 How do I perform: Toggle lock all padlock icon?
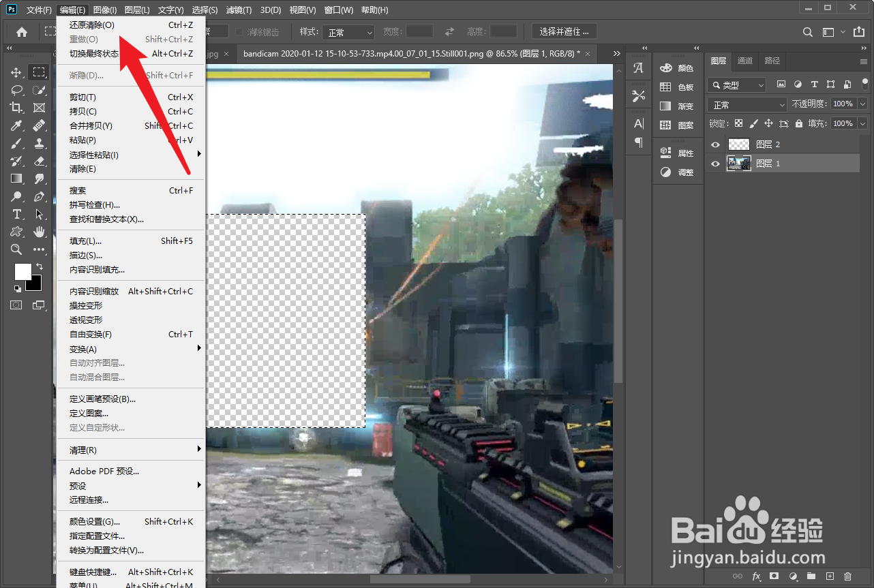pyautogui.click(x=798, y=124)
